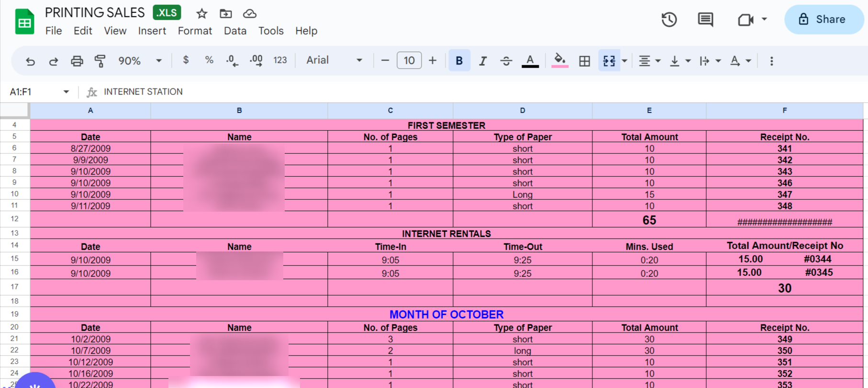This screenshot has height=388, width=868.
Task: Select MONTH OF OCTOBER heading cell
Action: [x=446, y=314]
